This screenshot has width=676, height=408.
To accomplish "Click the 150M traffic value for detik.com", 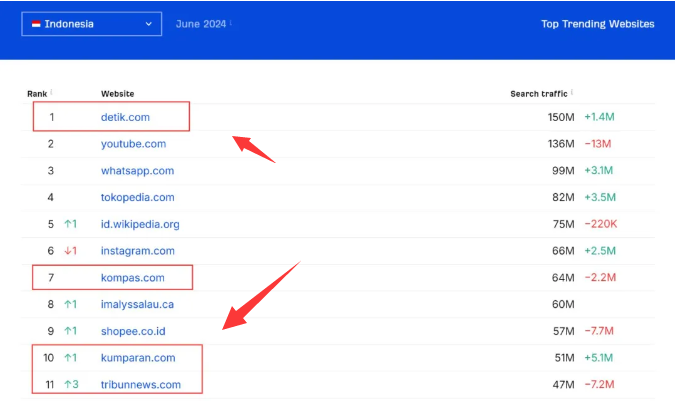I will click(x=561, y=117).
